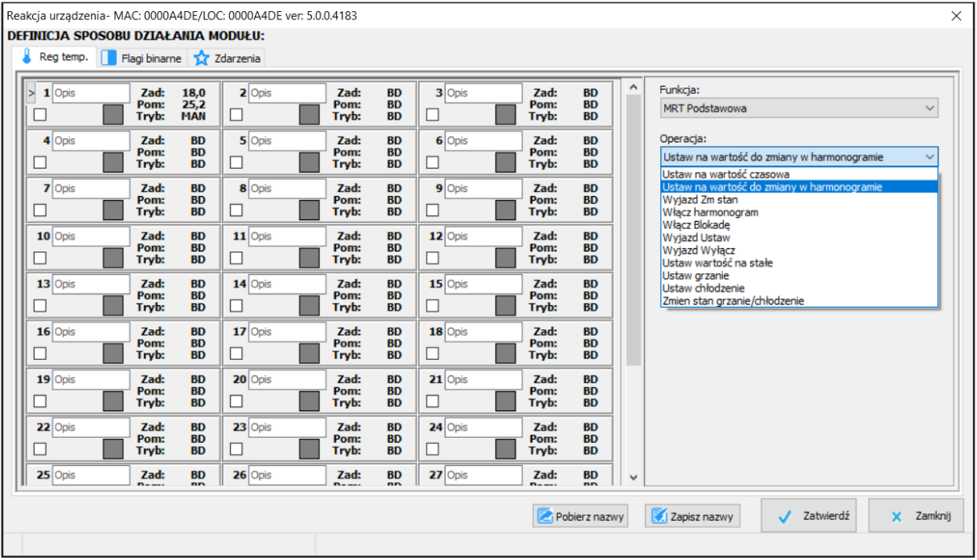
Task: Confirm with the Zatwierdź button
Action: point(811,516)
